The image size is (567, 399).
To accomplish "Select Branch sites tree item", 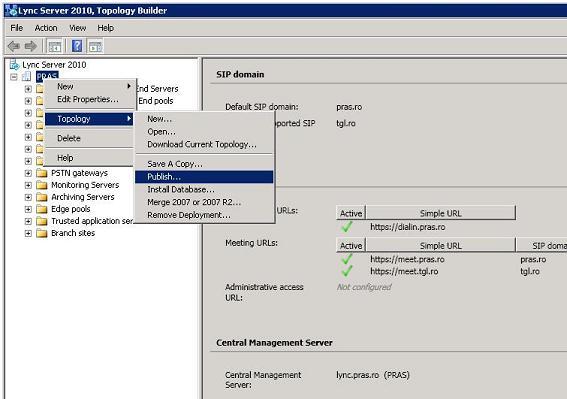I will tap(73, 233).
